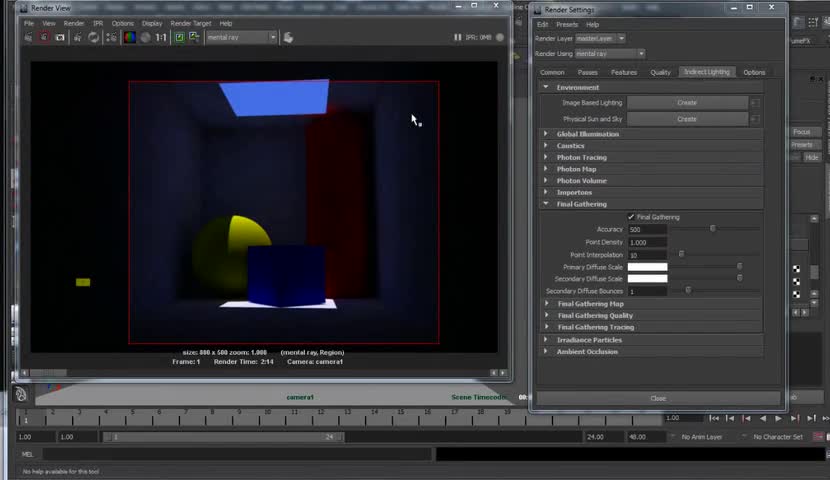Open the Render Using mental ray dropdown
This screenshot has width=830, height=480.
[x=610, y=53]
